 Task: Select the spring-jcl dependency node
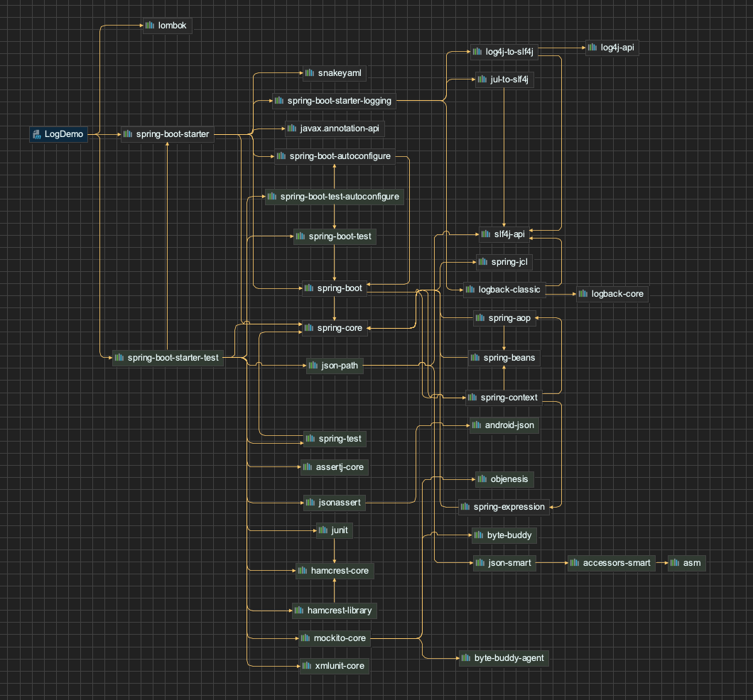click(x=504, y=262)
